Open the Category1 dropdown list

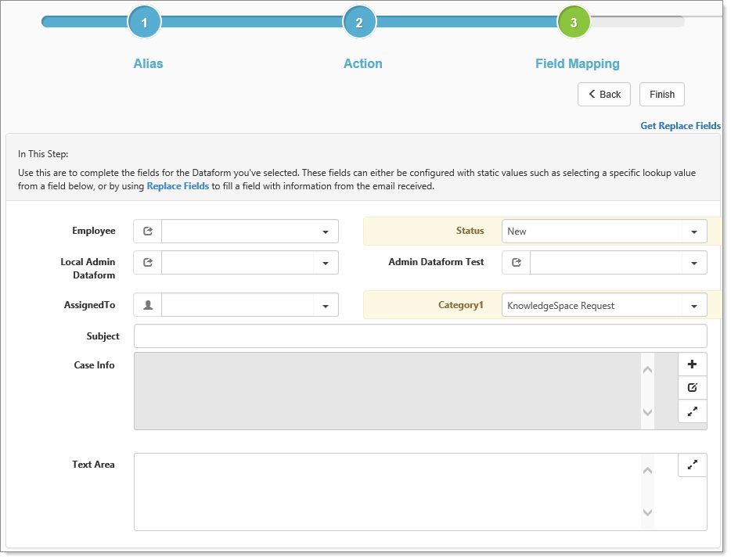[x=694, y=306]
